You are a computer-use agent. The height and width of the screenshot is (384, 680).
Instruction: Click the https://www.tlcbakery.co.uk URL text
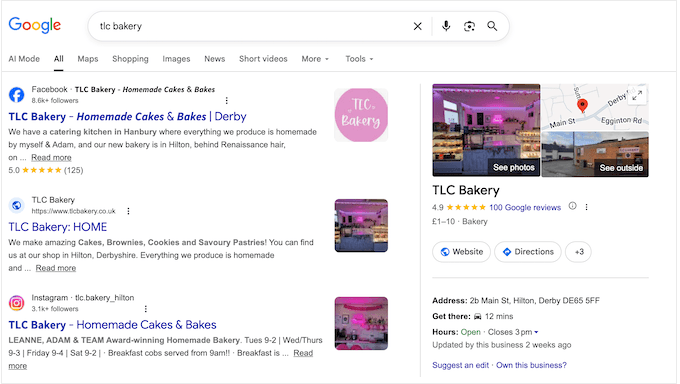[73, 211]
